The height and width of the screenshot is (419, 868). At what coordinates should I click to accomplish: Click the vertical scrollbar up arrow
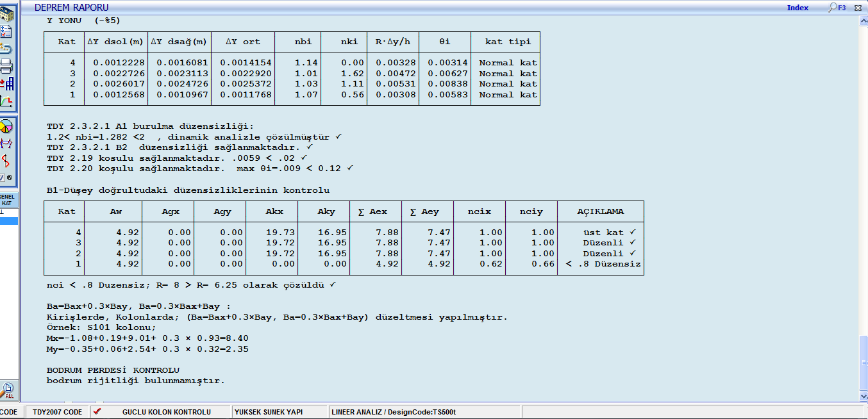pyautogui.click(x=863, y=21)
